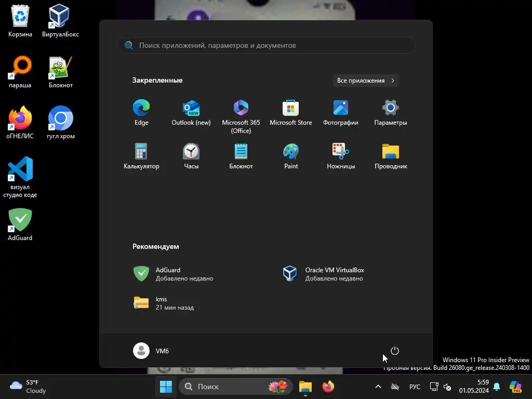This screenshot has height=399, width=532.
Task: Open network status tray icon
Action: pos(434,387)
